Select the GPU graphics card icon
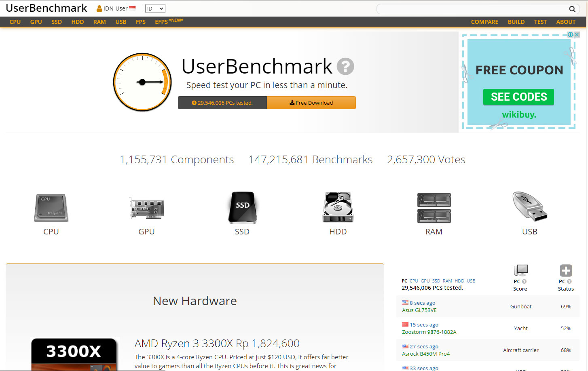Viewport: 588px width, 371px height. (146, 208)
